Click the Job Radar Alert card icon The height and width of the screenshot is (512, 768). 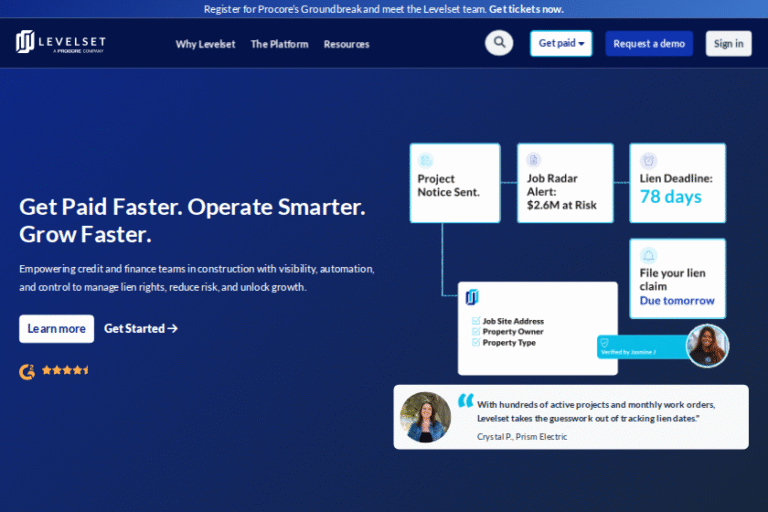(x=534, y=160)
